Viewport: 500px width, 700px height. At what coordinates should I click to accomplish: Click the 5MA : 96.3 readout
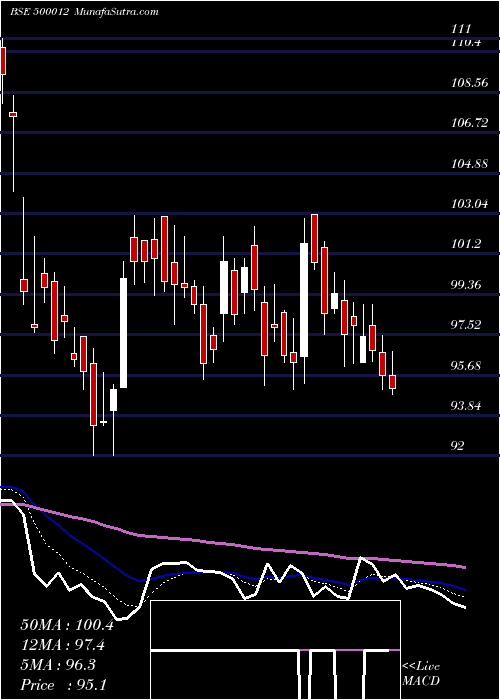[58, 665]
